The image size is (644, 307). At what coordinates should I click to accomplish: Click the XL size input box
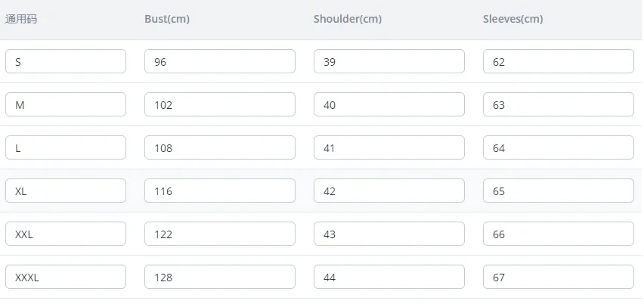(x=66, y=191)
